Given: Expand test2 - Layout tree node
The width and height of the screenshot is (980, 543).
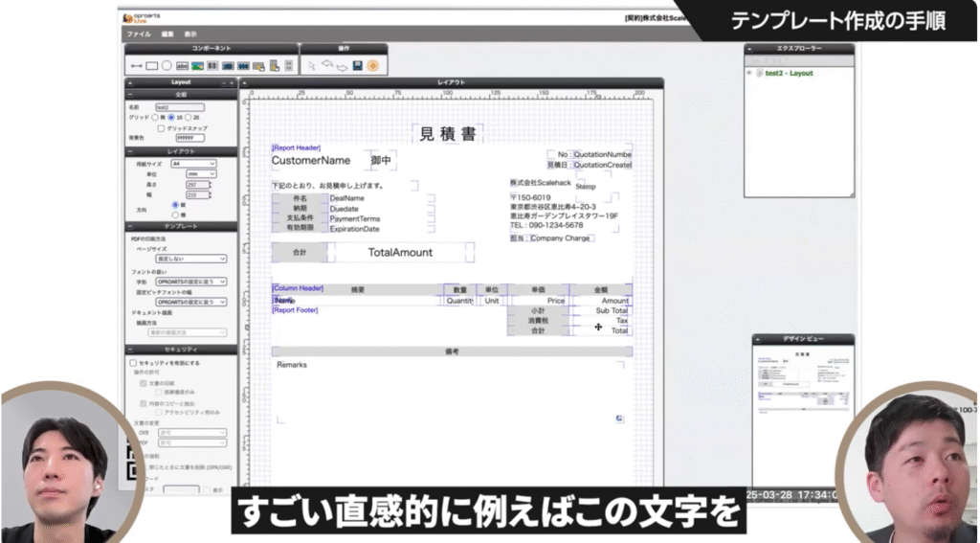Looking at the screenshot, I should [748, 73].
